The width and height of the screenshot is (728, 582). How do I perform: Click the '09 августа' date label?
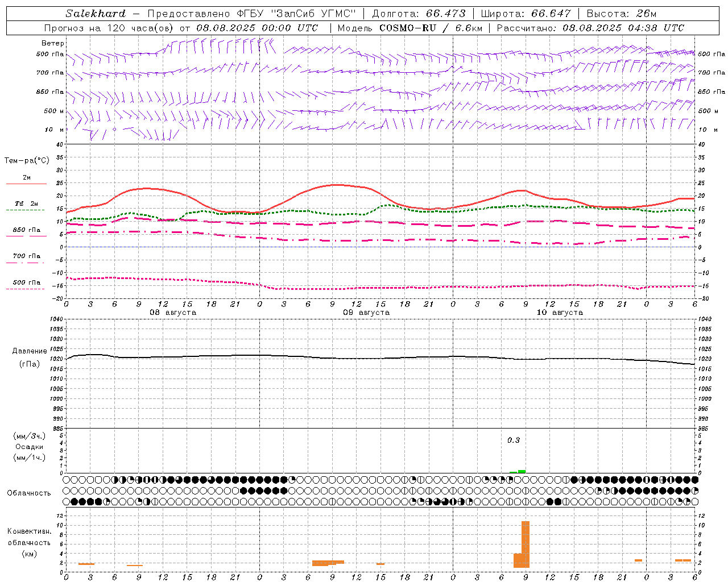coord(366,313)
